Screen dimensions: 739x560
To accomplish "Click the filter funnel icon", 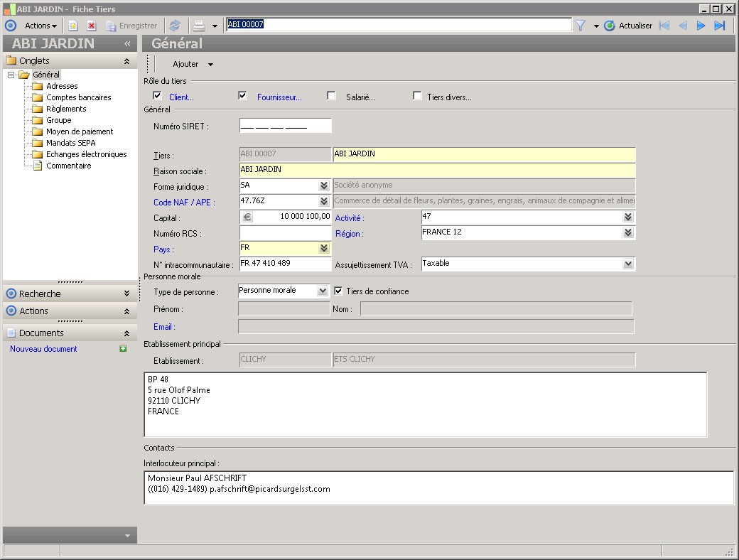I will [x=580, y=26].
